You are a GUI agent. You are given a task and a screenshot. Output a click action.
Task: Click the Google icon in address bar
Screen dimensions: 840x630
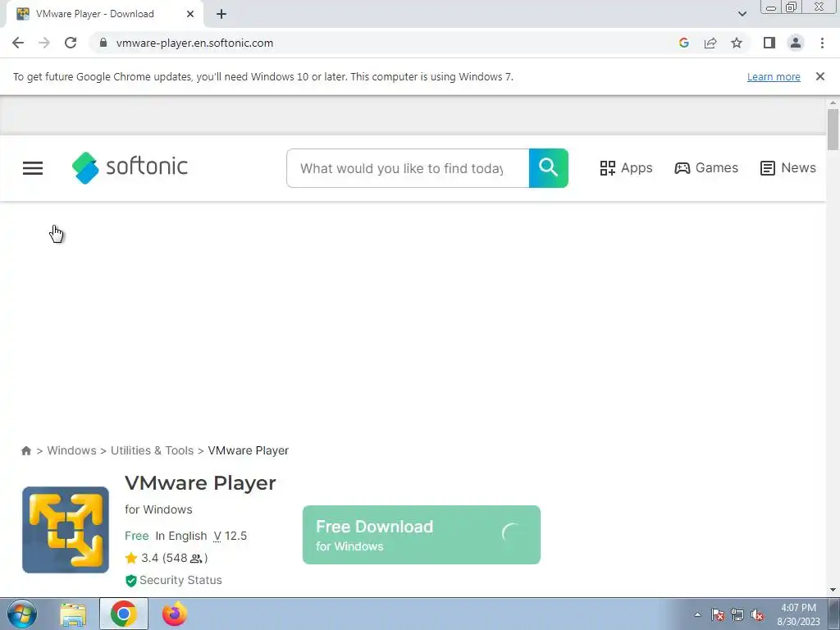(683, 43)
